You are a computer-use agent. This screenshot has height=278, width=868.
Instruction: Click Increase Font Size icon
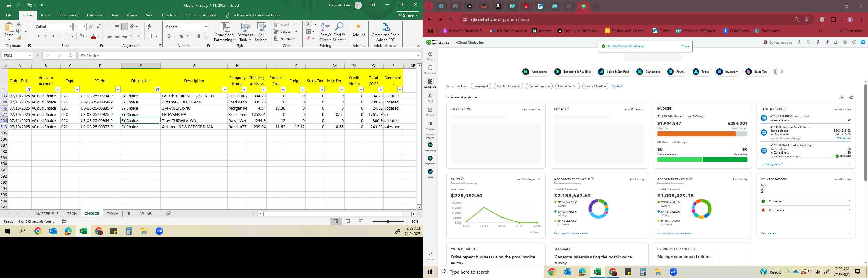(x=91, y=27)
